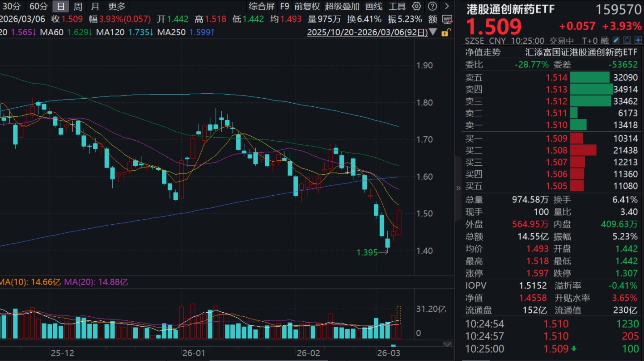Screen dimensions: 644x361
Task: Toggle 前复权 price adjustment
Action: click(307, 6)
